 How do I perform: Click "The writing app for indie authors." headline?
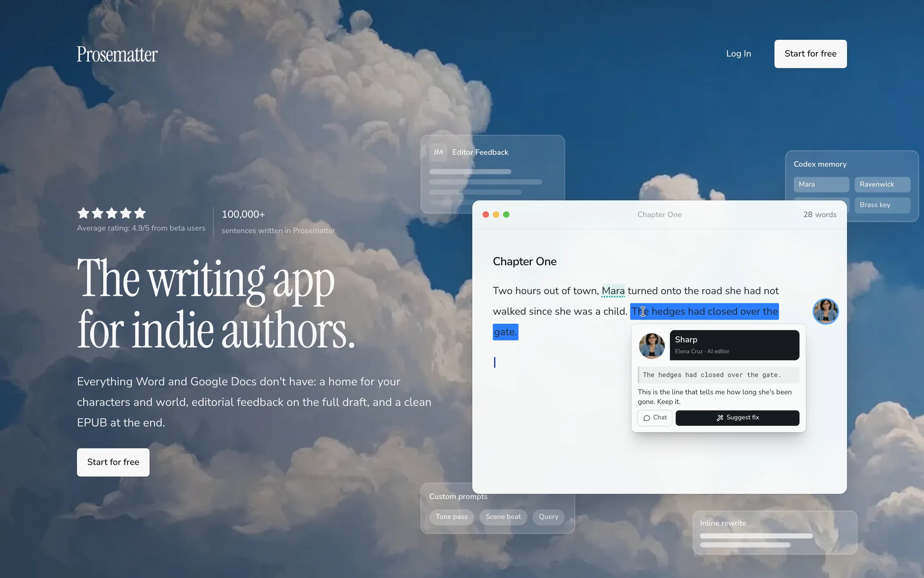pos(216,304)
